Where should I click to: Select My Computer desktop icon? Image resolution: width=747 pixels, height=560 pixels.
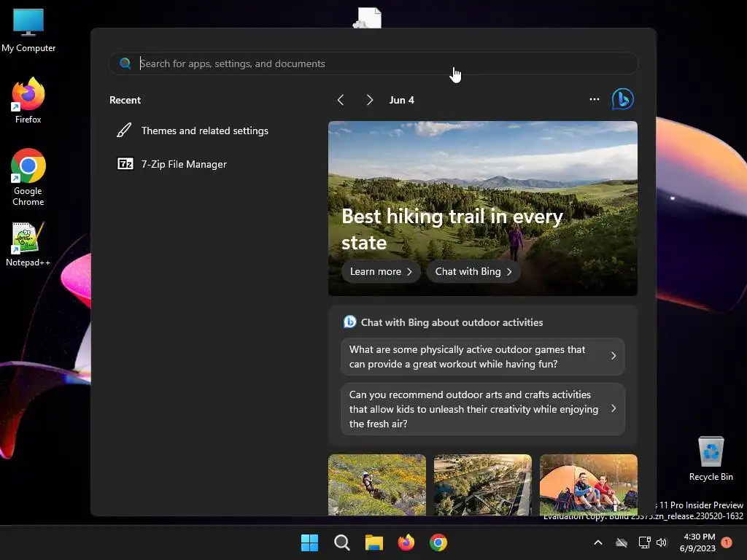(x=28, y=31)
